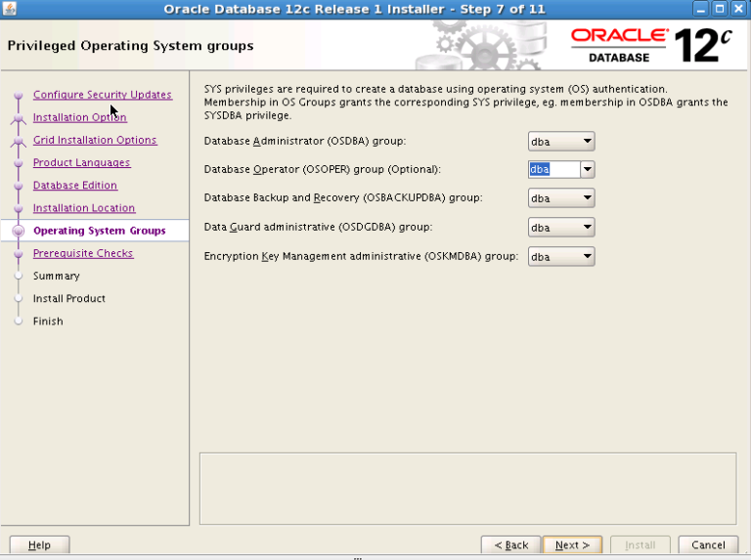Click 'Database Backup and Recovery (OSBACKUPDBA) group:' label
Viewport: 751px width, 560px height.
tap(343, 197)
